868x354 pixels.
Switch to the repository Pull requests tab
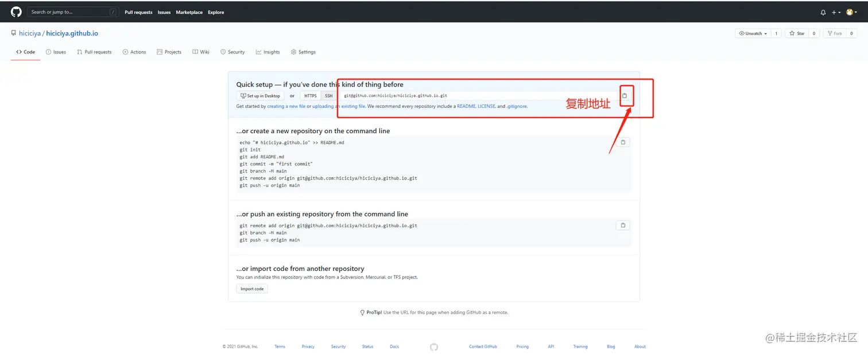(94, 52)
